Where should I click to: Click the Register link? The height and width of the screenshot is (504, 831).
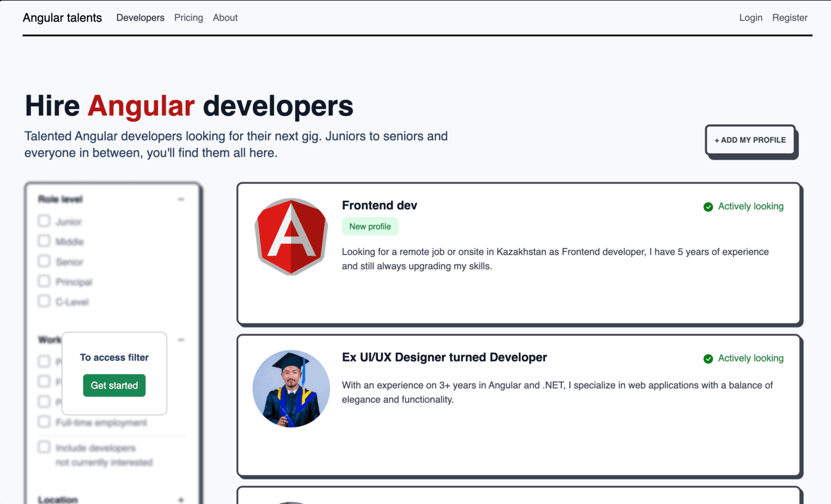(x=789, y=18)
